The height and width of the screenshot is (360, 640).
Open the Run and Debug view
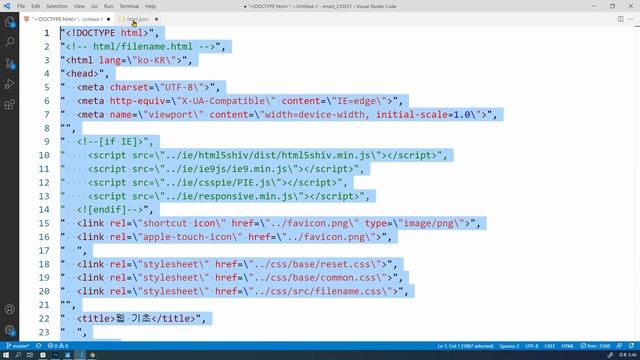9,84
